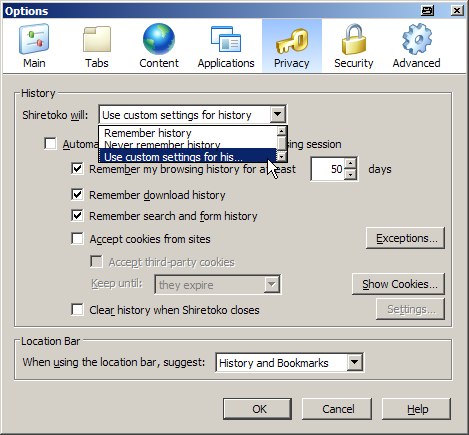Expand the Shiretoko will dropdown arrow

tap(278, 115)
